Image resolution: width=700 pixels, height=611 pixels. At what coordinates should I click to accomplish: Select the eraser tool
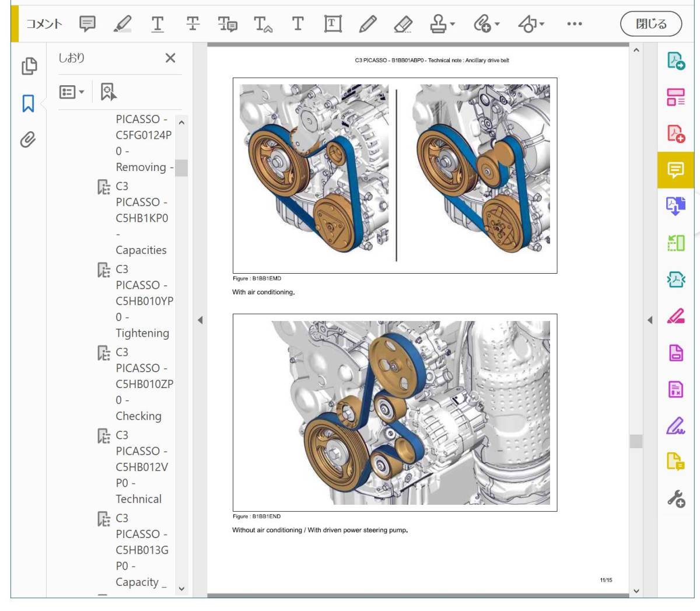[x=403, y=24]
